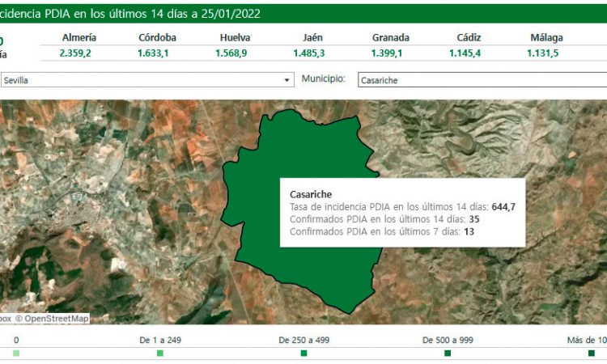
Task: Click the Municipio field showing Casariche
Action: 482,80
